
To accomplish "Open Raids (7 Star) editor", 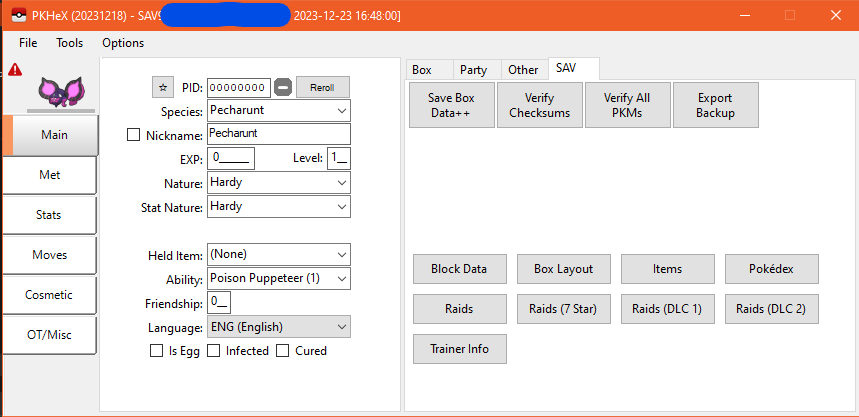I will click(x=564, y=309).
